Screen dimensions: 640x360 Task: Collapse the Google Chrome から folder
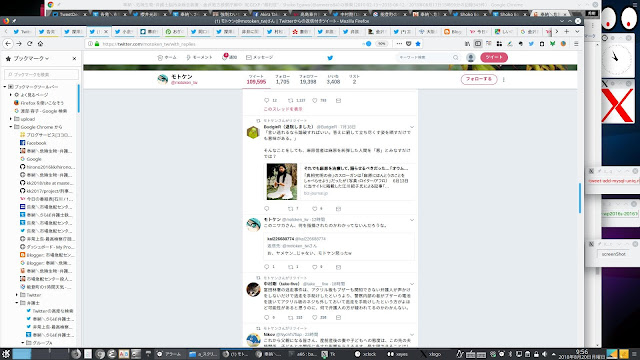pos(11,127)
